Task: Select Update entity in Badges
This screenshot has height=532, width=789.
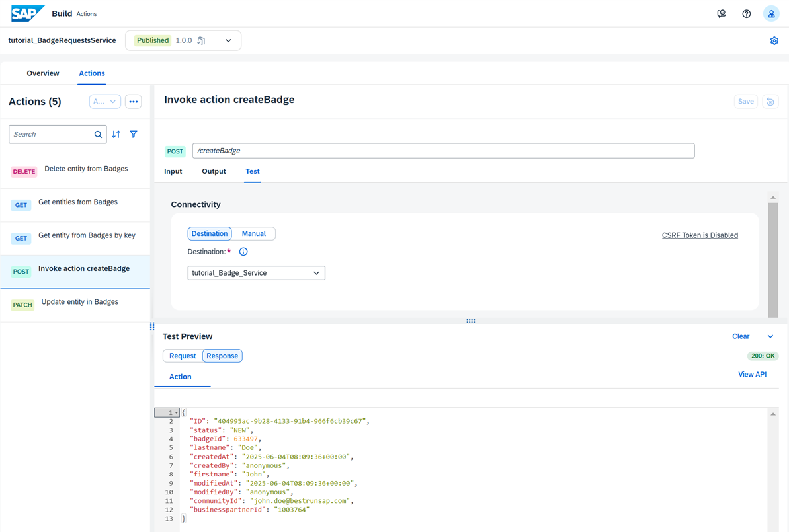Action: pos(75,305)
